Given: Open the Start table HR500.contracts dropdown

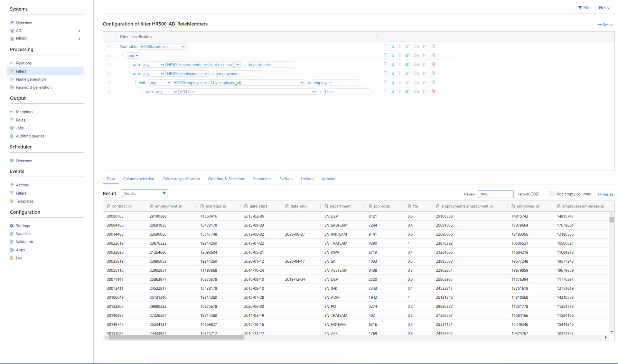Looking at the screenshot, I should [x=163, y=47].
